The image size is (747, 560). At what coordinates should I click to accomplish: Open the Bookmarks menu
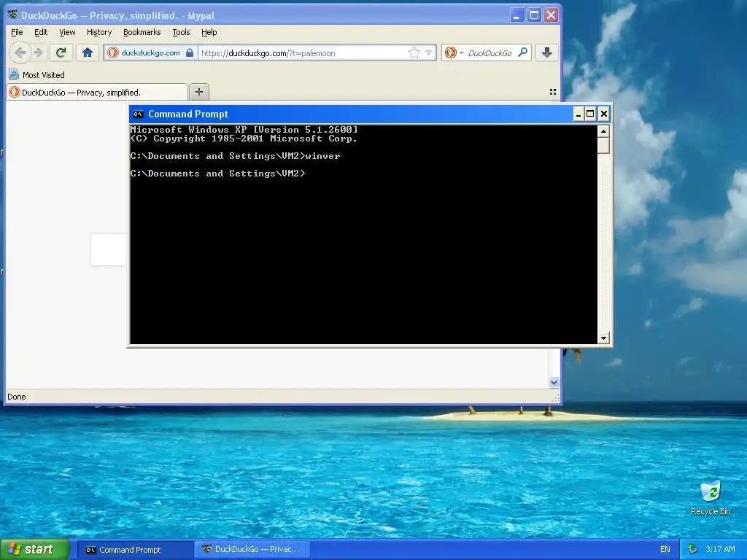point(142,32)
